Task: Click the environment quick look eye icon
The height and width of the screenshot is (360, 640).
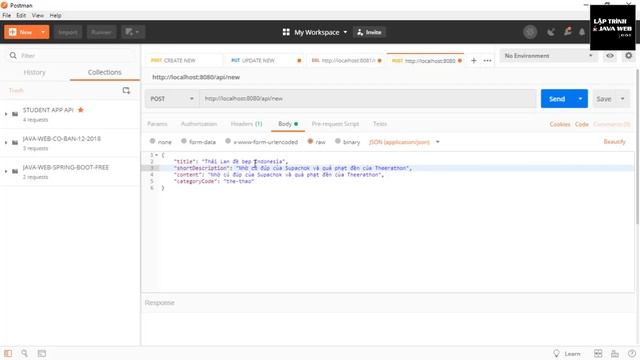Action: (610, 56)
